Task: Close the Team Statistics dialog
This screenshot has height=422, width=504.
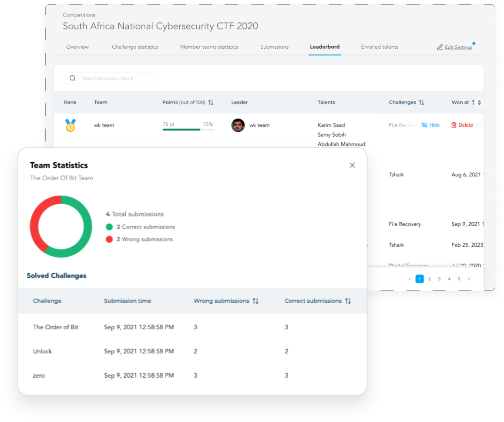Action: (x=352, y=165)
